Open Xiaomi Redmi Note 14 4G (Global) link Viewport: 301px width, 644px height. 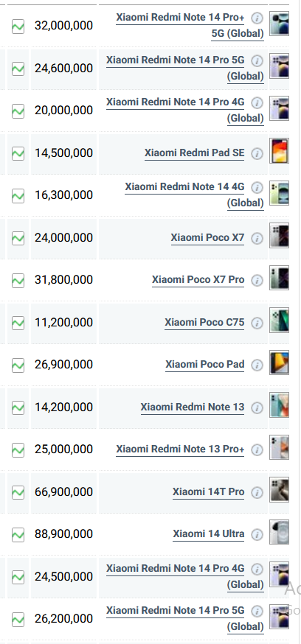[194, 195]
